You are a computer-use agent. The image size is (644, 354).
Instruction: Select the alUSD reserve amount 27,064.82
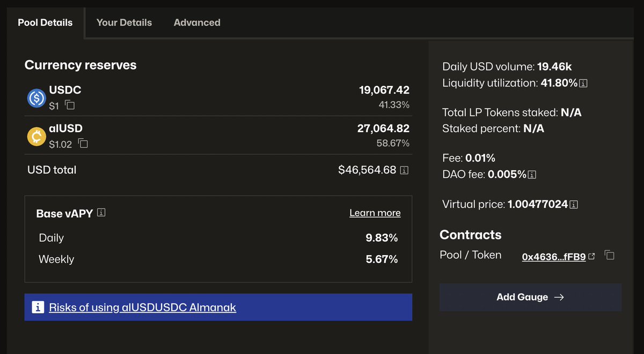(383, 128)
